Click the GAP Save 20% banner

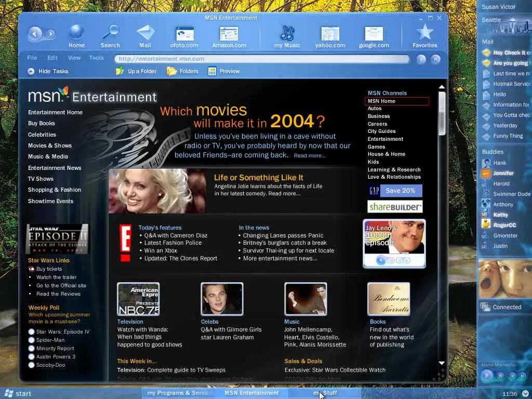click(395, 191)
